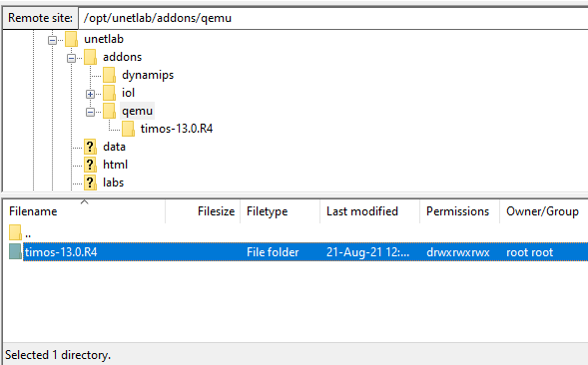
Task: Sort by Last modified column
Action: coord(369,211)
